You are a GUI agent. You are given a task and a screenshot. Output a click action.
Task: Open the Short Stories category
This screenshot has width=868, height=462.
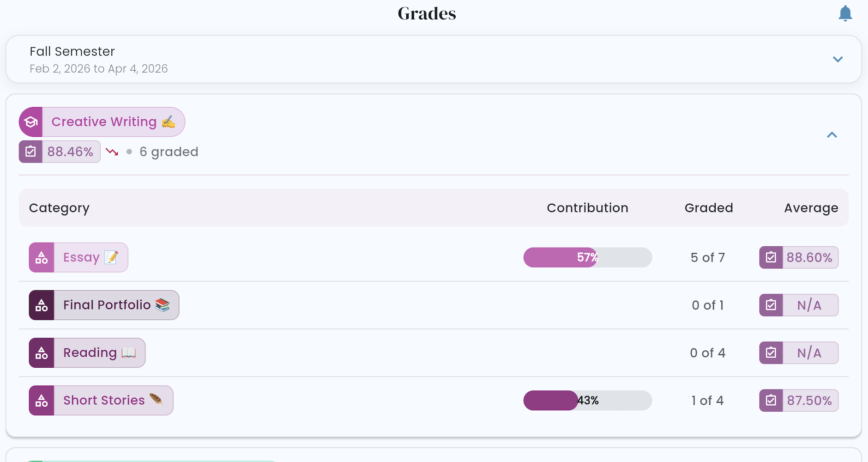(x=101, y=400)
